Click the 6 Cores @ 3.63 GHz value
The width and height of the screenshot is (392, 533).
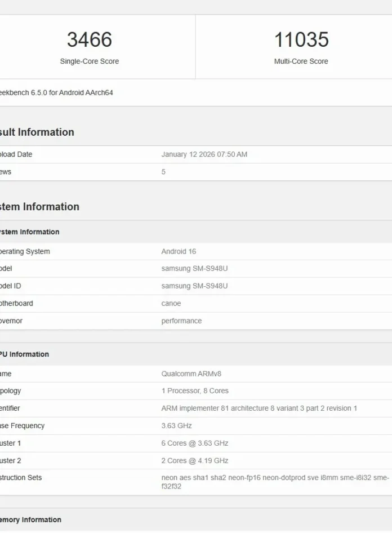(x=195, y=443)
